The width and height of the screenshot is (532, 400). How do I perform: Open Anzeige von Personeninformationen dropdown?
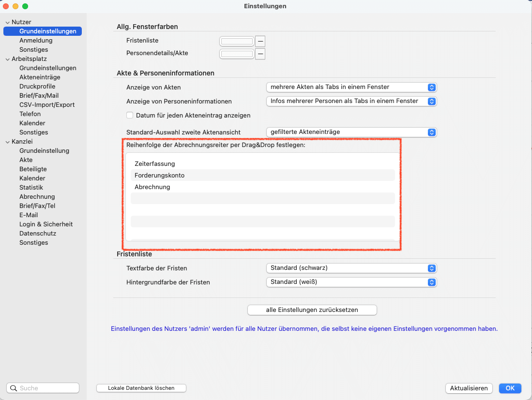point(351,101)
